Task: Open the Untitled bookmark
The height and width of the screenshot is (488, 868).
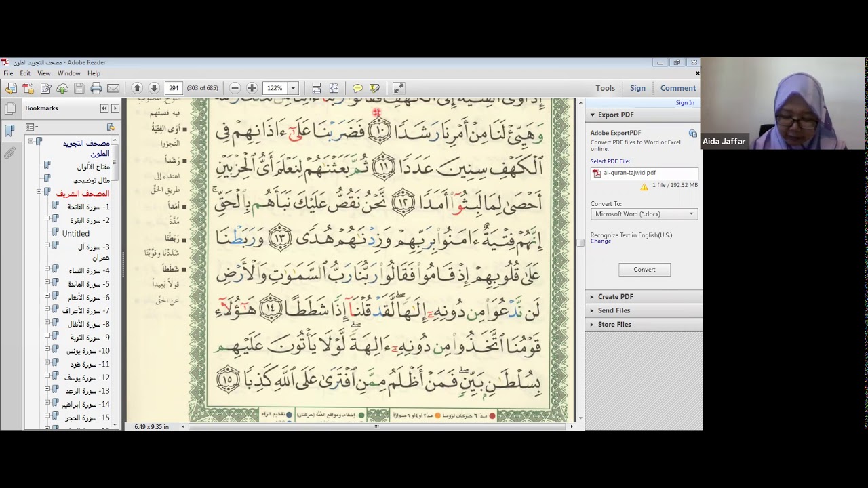Action: pos(76,233)
